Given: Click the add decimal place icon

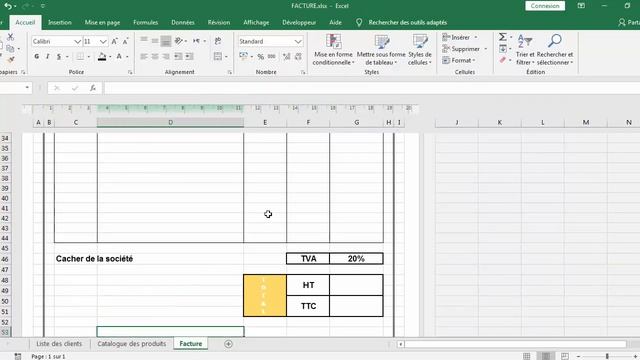Looking at the screenshot, I should [x=287, y=57].
